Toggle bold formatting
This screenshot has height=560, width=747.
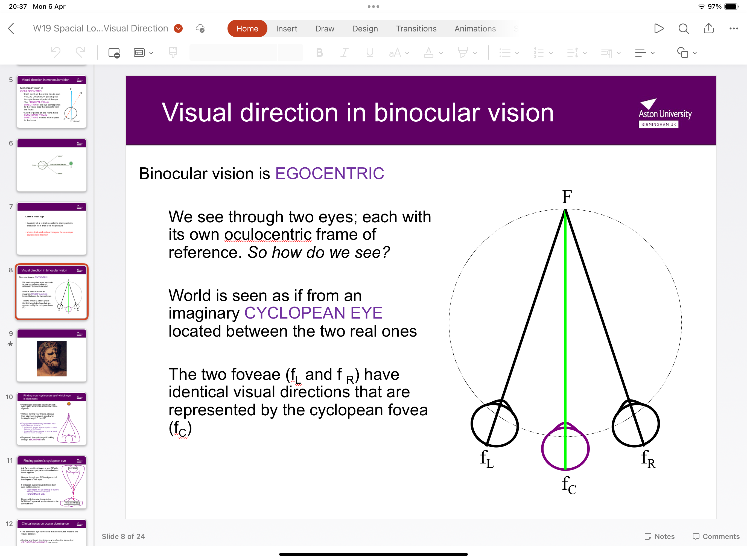tap(319, 53)
